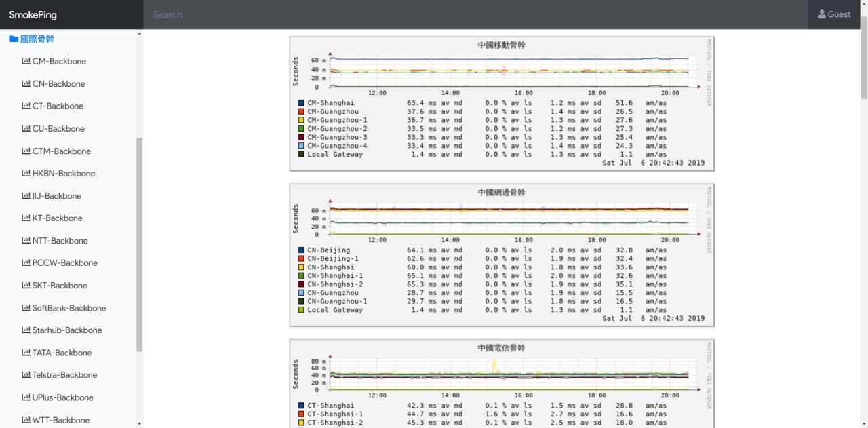Click the 中國網通骨幹 graph title
Image resolution: width=868 pixels, height=428 pixels.
pyautogui.click(x=502, y=193)
